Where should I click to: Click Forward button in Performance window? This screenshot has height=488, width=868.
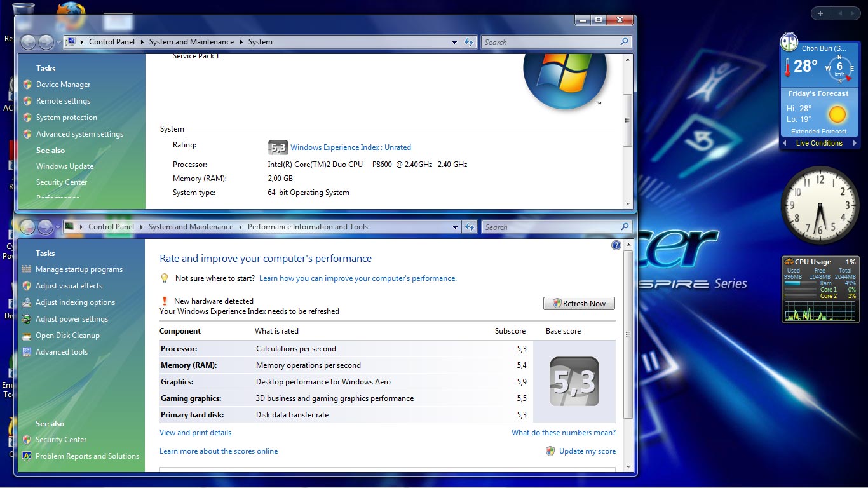(x=45, y=227)
